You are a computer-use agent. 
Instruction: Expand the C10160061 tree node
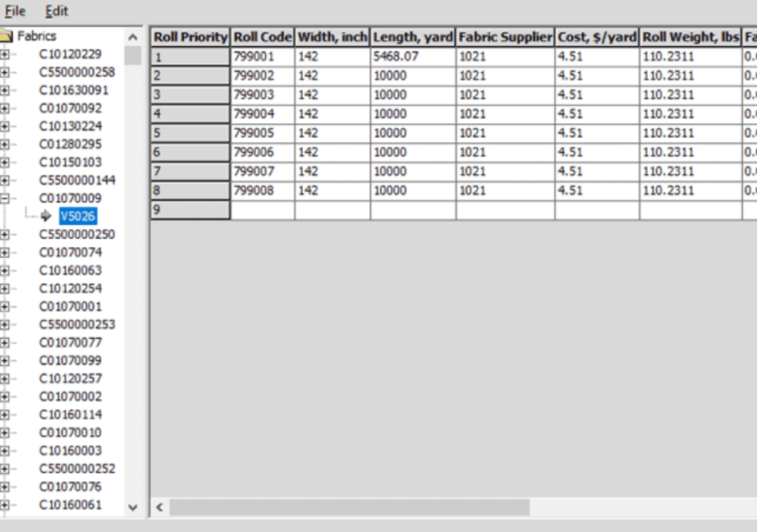coord(5,505)
